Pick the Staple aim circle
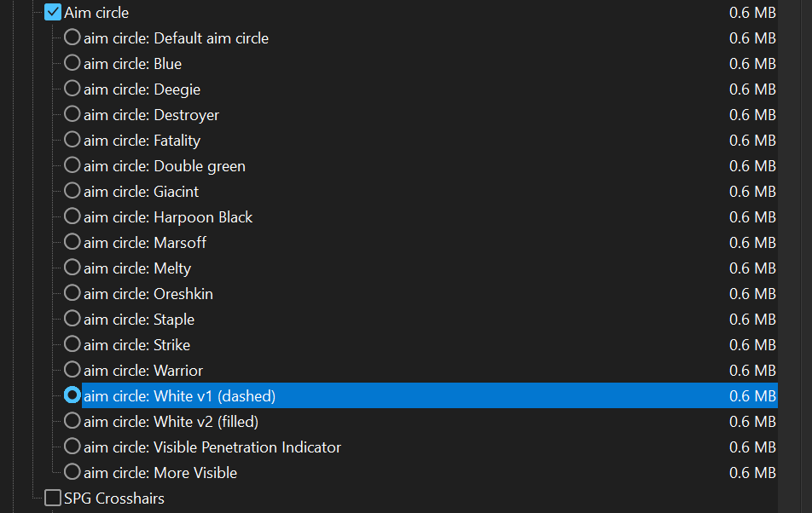Screen dimensions: 812x513 (72, 319)
